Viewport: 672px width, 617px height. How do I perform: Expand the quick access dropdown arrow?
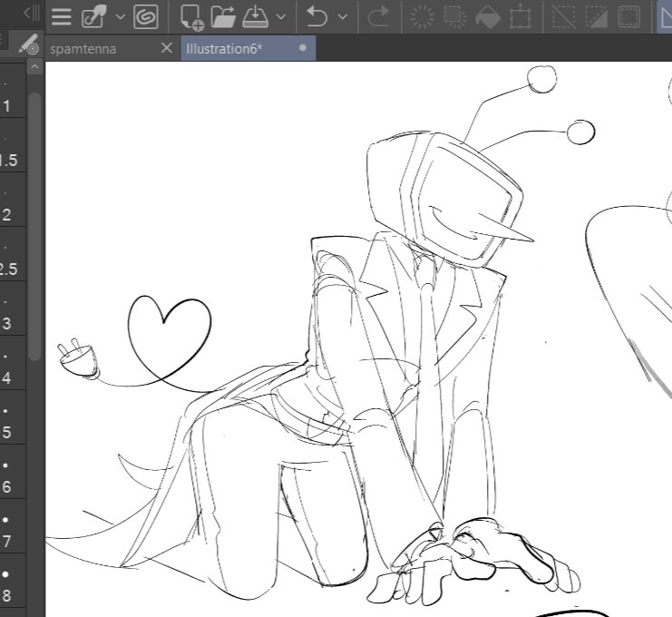[x=120, y=17]
